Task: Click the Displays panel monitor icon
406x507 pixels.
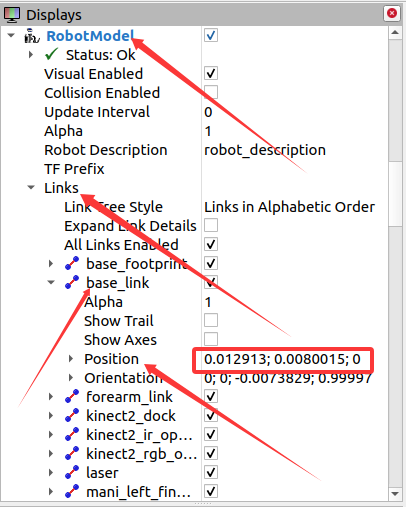Action: pos(12,15)
